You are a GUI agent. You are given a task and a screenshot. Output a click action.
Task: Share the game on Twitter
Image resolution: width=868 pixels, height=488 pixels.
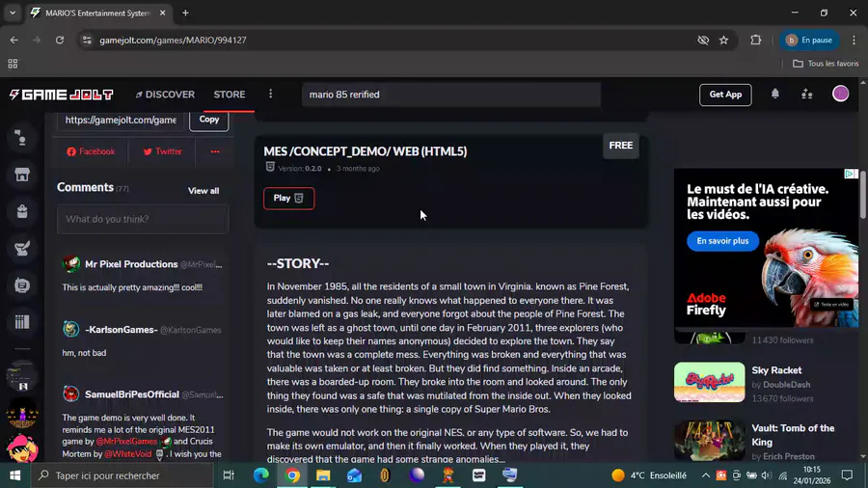(162, 151)
